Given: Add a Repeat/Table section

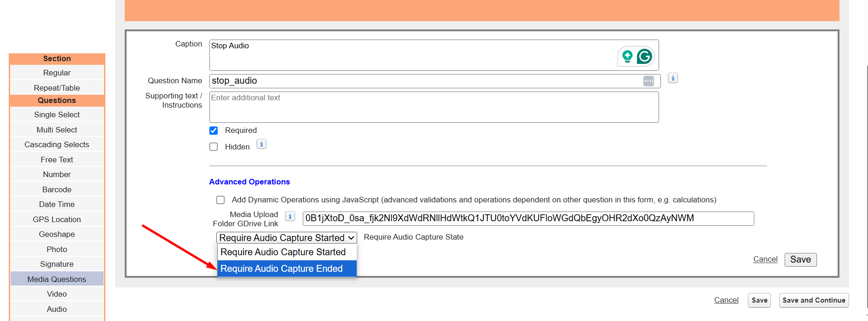Looking at the screenshot, I should pos(57,88).
